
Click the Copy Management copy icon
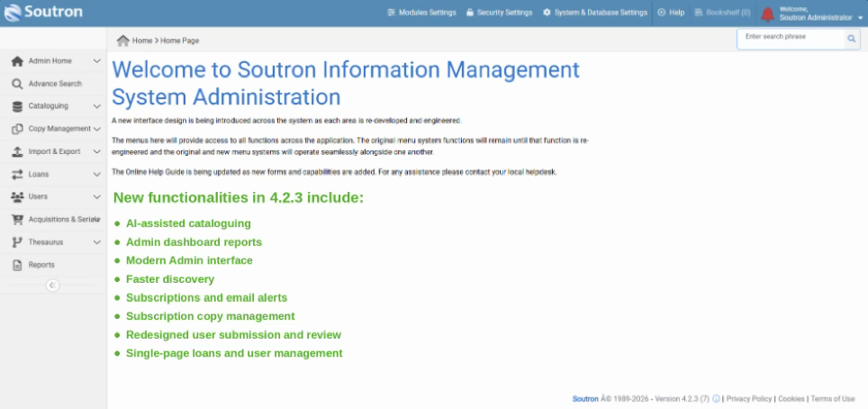[17, 129]
